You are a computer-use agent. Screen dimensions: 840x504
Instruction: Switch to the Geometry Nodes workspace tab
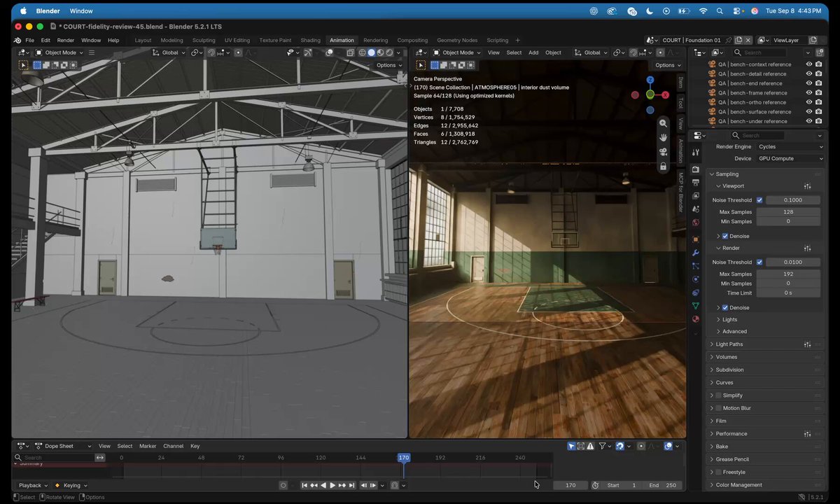coord(457,41)
